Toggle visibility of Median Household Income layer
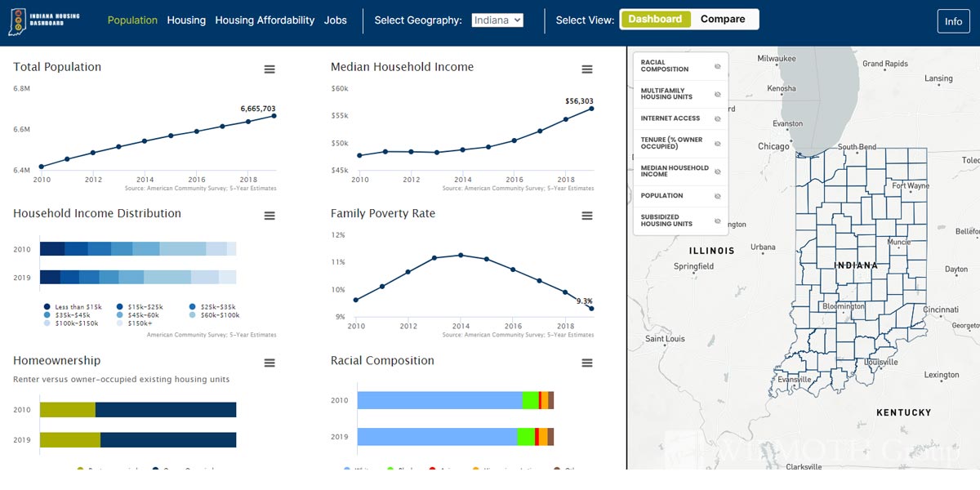The width and height of the screenshot is (980, 490). [718, 171]
